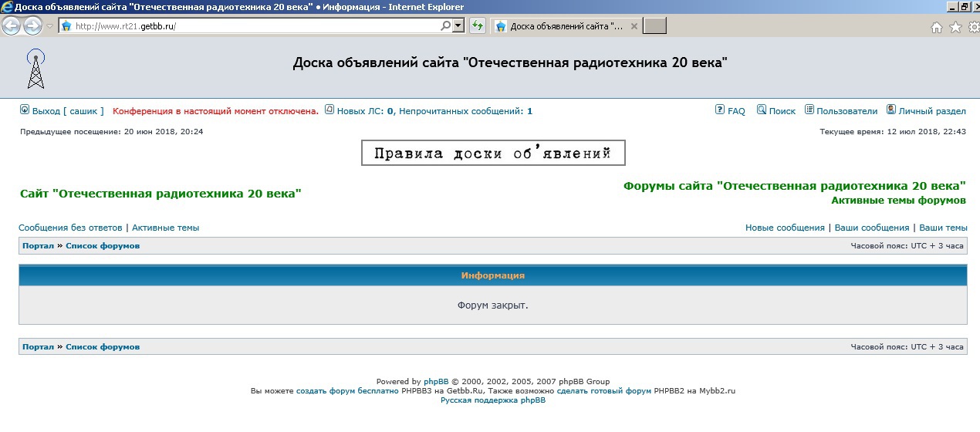The height and width of the screenshot is (432, 980).
Task: Click the search magnifier in address bar
Action: (445, 25)
